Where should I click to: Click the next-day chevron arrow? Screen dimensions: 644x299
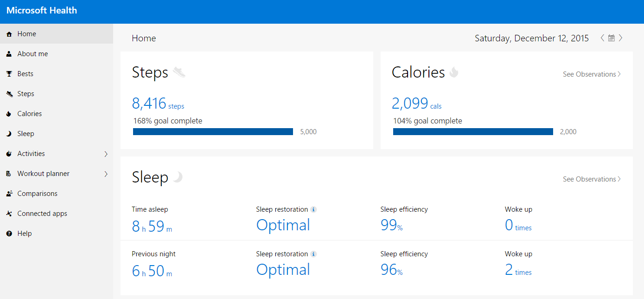pos(620,38)
